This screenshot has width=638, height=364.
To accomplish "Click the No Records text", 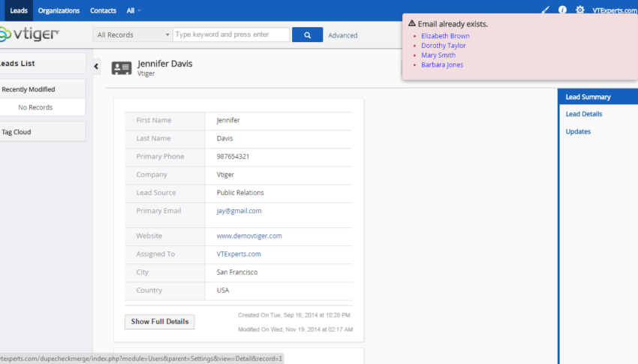I will coord(35,107).
